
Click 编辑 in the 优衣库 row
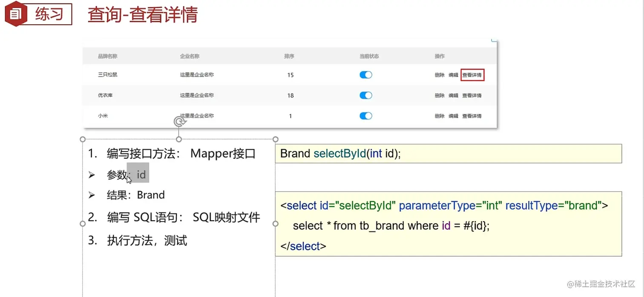453,95
